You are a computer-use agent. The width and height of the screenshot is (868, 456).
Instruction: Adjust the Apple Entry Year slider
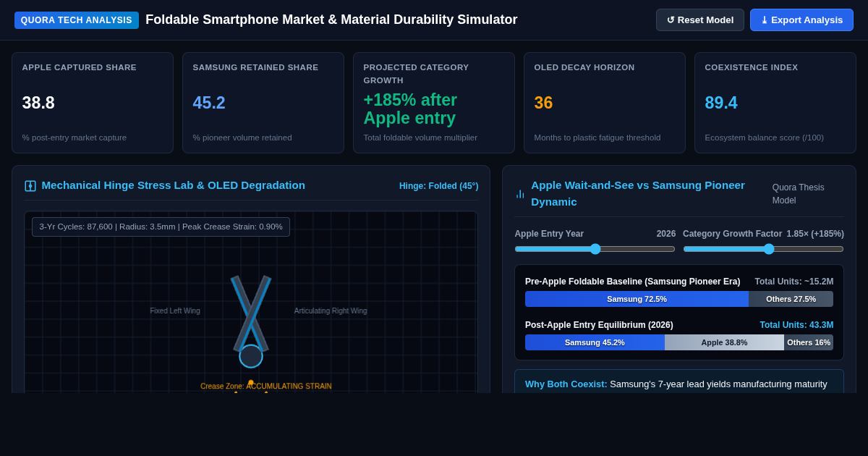tap(595, 249)
